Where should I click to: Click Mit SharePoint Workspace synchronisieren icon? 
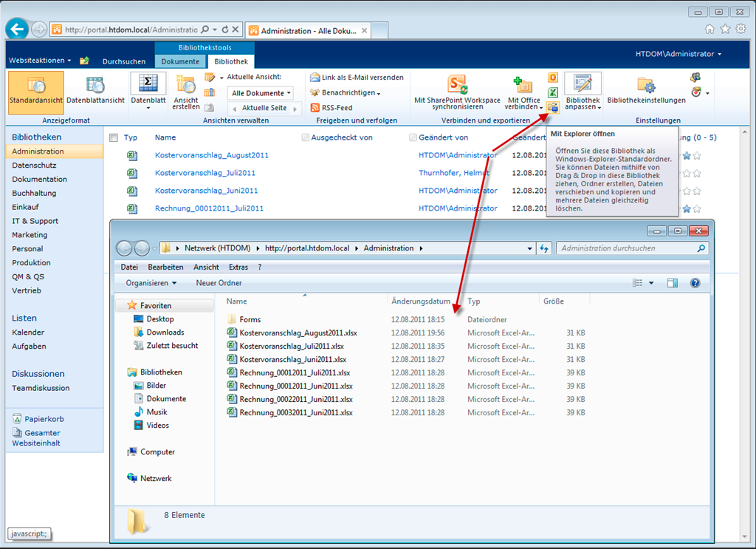pos(457,84)
